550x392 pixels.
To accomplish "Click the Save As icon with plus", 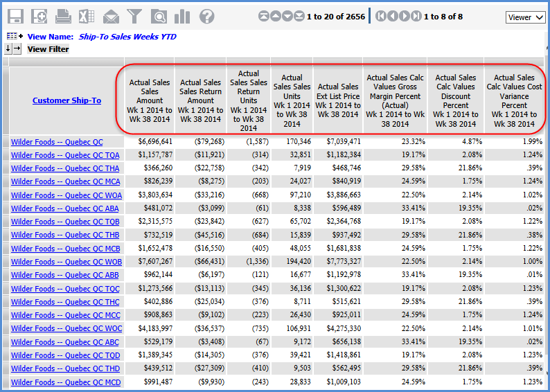I will [x=39, y=17].
